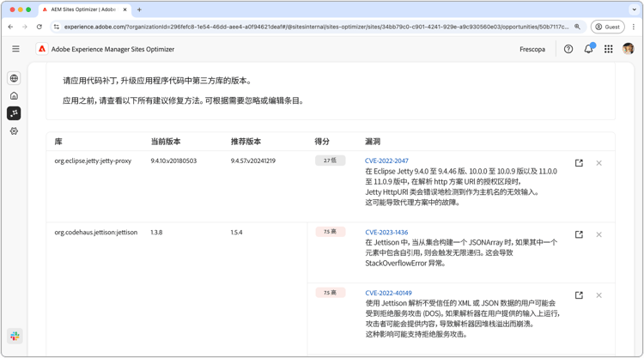Image resolution: width=644 pixels, height=358 pixels.
Task: Click the 7.5 高 badge for CVE-2023-1436
Action: click(x=331, y=232)
